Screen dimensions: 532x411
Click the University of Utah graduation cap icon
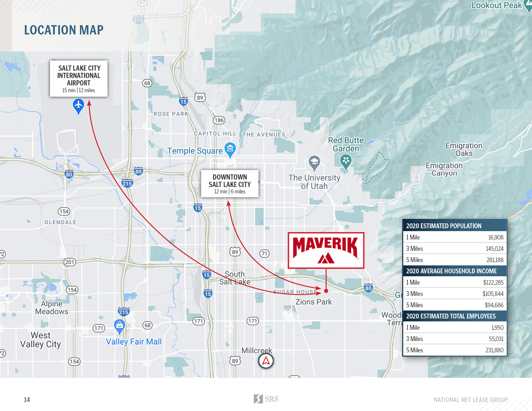pyautogui.click(x=314, y=161)
